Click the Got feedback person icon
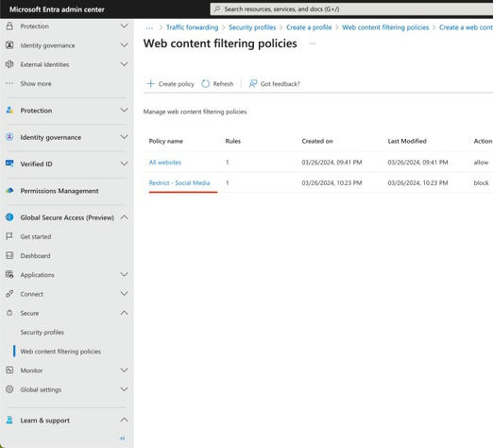The width and height of the screenshot is (493, 448). point(253,83)
